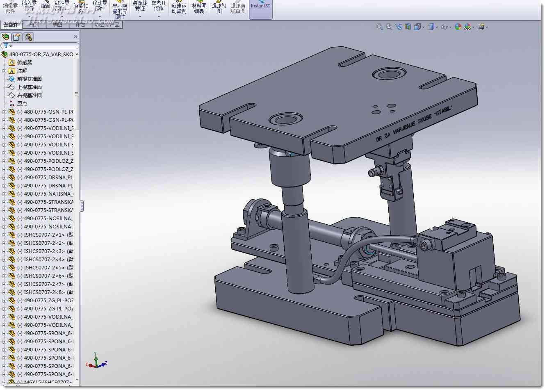Open the View Orientation dropdown arrow
The height and width of the screenshot is (392, 547).
click(423, 27)
